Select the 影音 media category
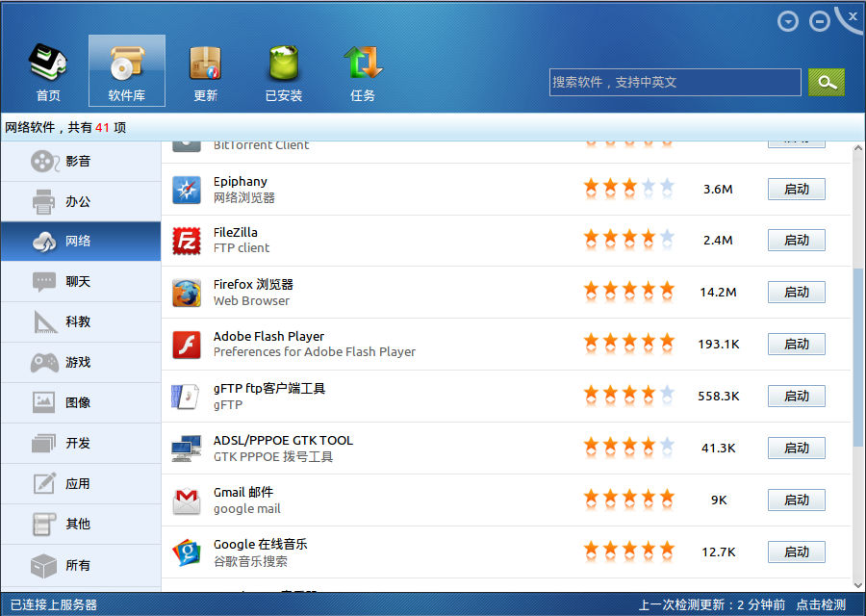 pos(81,162)
